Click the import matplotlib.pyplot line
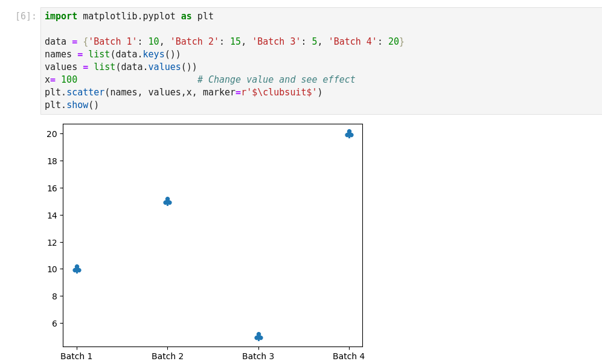Viewport: 602px width, 364px height. pos(129,16)
